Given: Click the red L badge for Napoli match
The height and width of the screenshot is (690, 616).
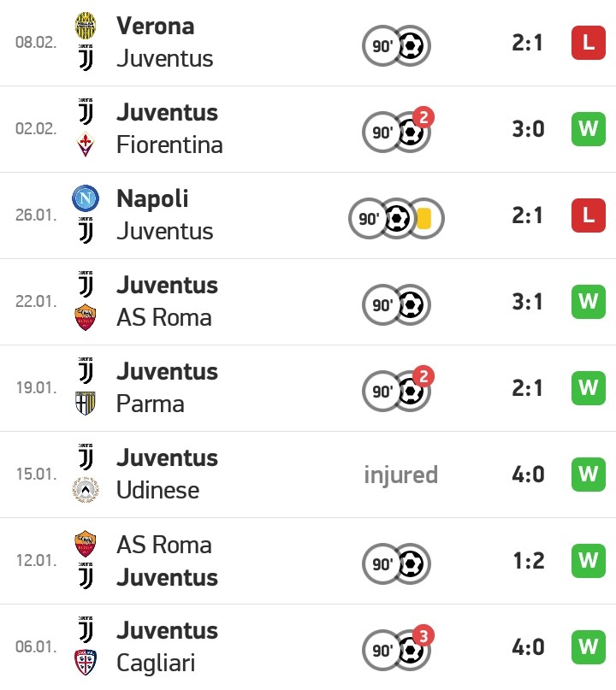Looking at the screenshot, I should coord(589,215).
